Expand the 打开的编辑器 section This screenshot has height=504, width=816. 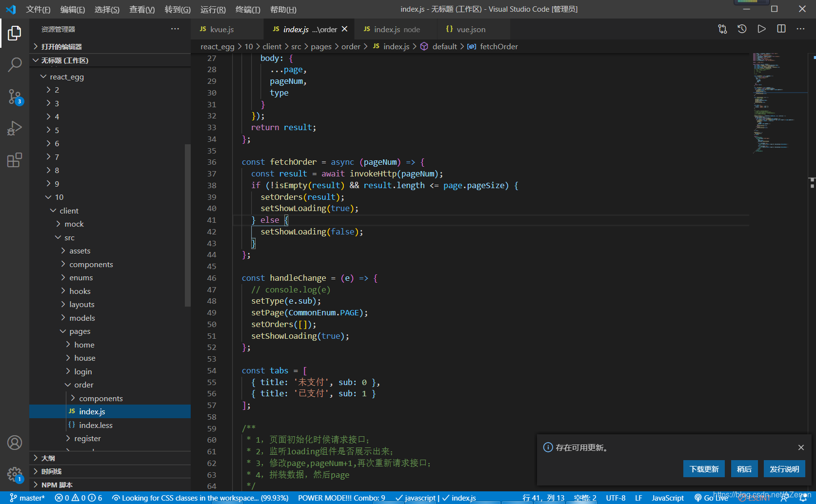click(110, 47)
